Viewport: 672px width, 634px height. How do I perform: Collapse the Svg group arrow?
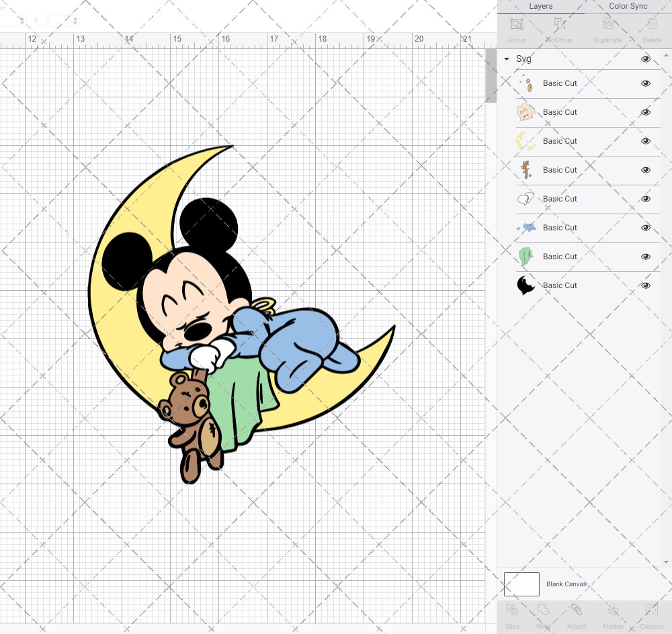(x=507, y=59)
